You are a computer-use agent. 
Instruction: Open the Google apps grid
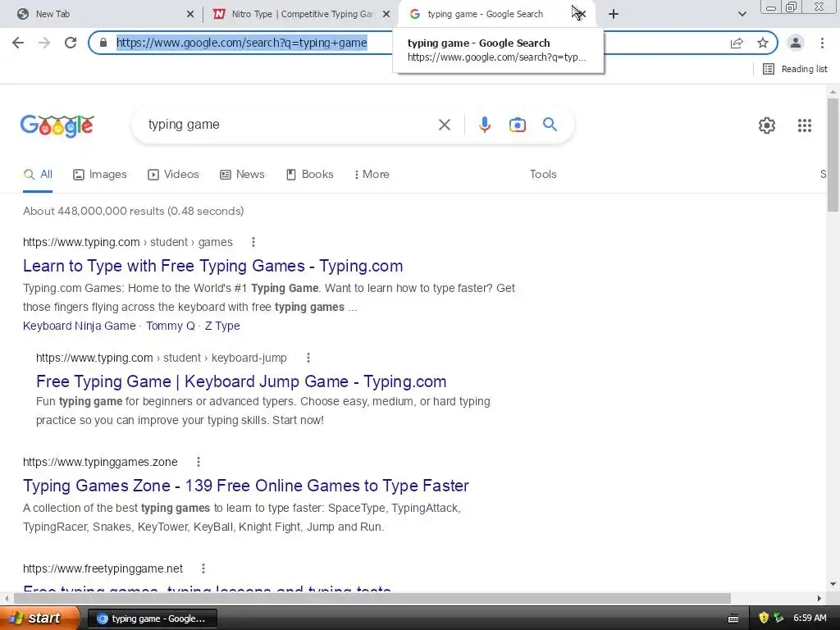tap(805, 126)
